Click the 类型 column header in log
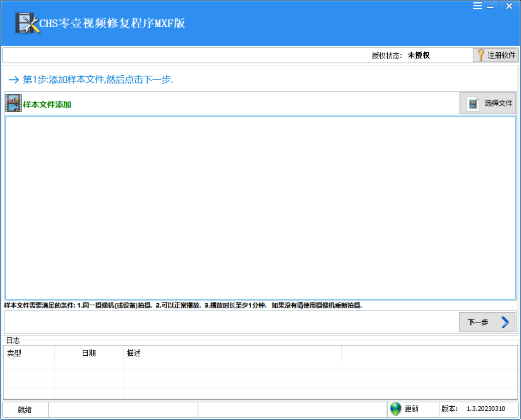 (x=15, y=353)
